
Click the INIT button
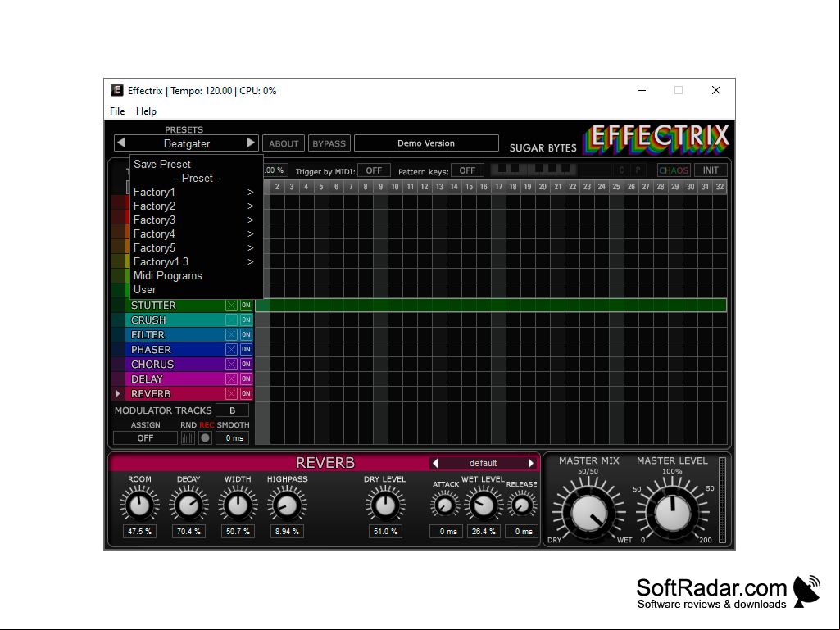pyautogui.click(x=711, y=170)
